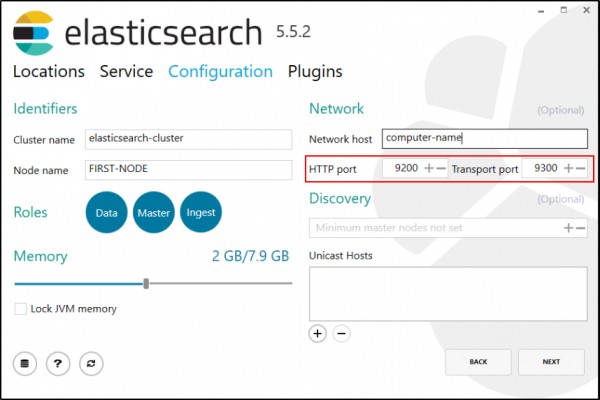
Task: Click the memory slider handle
Action: pos(146,284)
